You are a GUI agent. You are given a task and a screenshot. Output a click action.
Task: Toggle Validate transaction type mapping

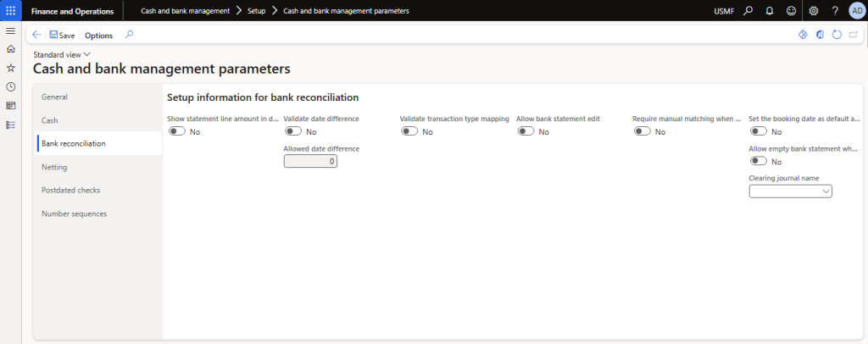point(409,131)
